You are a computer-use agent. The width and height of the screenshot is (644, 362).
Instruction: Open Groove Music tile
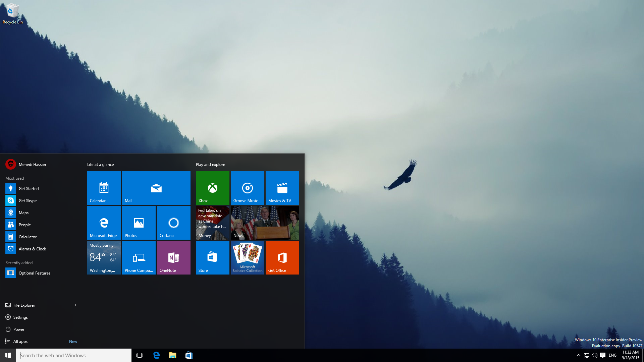click(247, 188)
